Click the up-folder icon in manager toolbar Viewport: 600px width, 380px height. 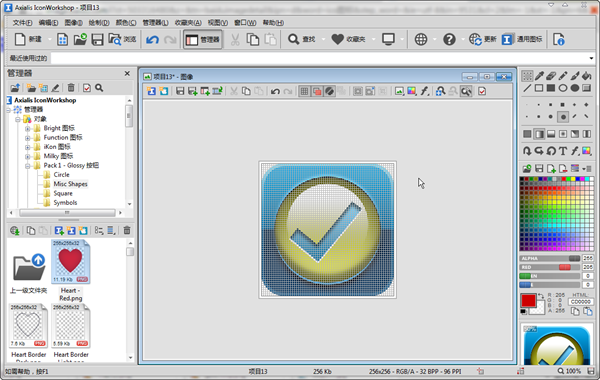point(15,88)
